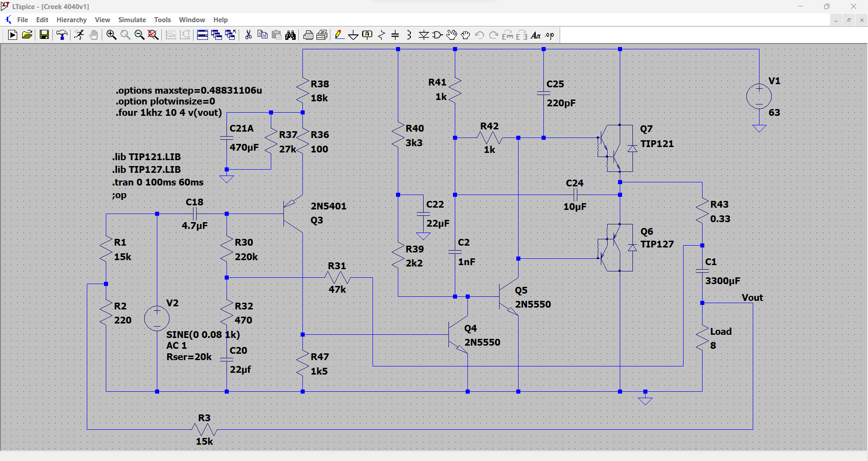The image size is (868, 461).
Task: Restore the inner schematic document window
Action: 849,20
